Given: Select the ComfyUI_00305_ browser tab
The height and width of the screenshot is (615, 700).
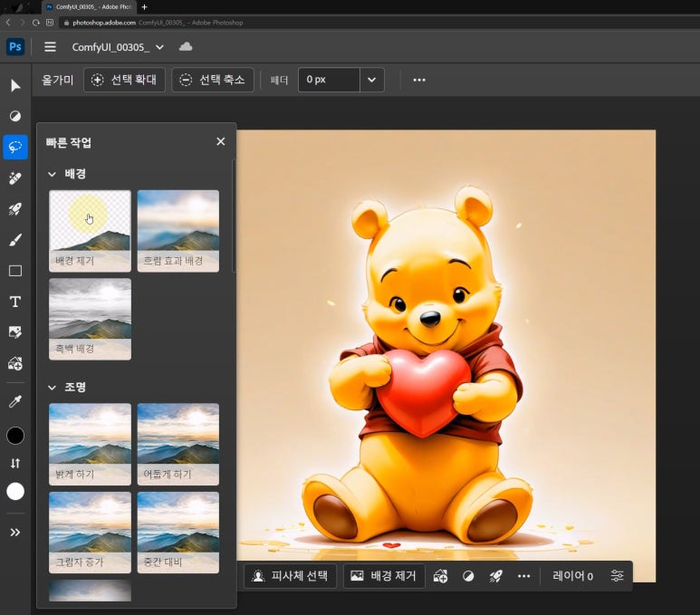Looking at the screenshot, I should (x=89, y=6).
